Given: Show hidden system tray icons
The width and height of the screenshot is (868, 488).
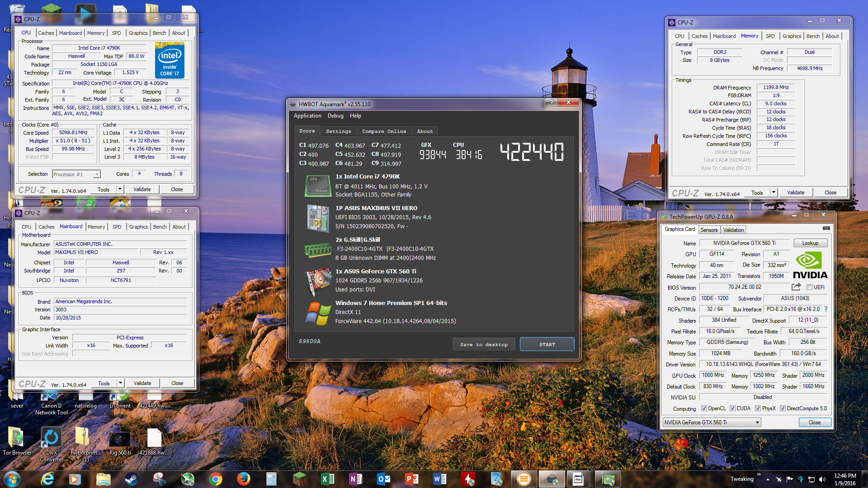Looking at the screenshot, I should [768, 479].
